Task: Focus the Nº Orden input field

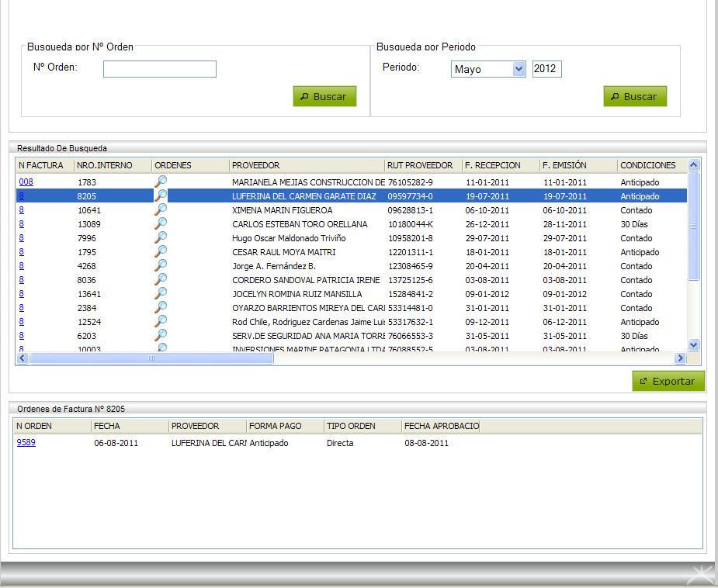Action: 160,69
